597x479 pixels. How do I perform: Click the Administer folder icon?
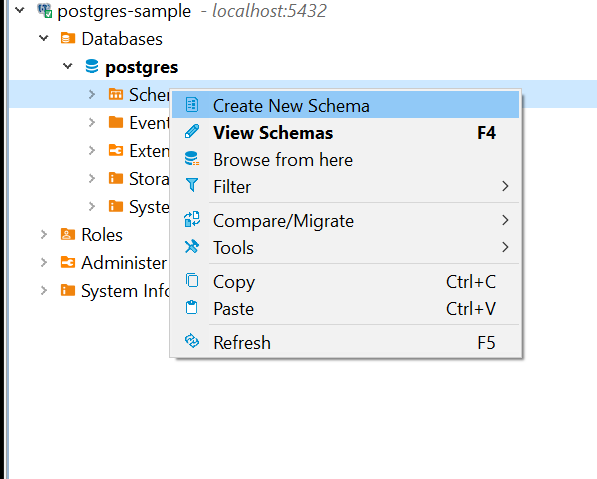[x=68, y=262]
